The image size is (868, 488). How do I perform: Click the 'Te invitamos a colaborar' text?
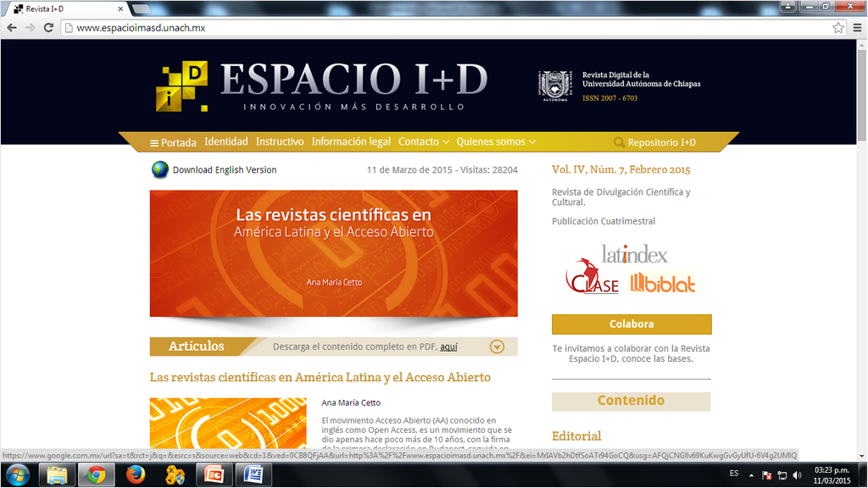point(631,353)
